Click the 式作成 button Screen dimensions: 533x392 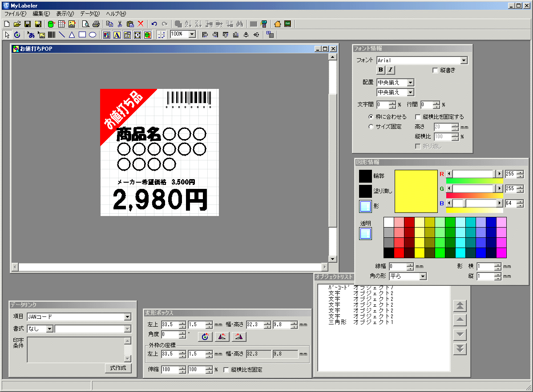pos(118,368)
